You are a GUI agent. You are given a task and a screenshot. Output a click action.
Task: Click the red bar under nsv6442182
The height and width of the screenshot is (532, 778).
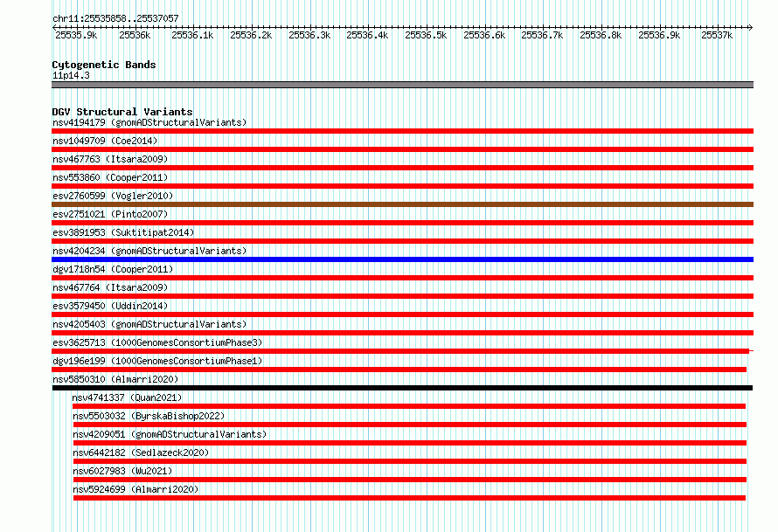[410, 461]
